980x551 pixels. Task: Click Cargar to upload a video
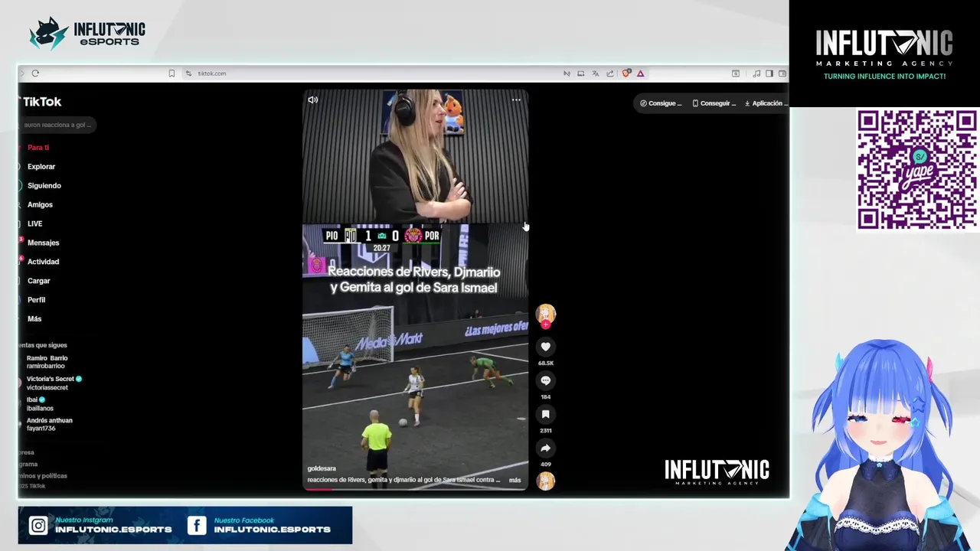point(38,281)
